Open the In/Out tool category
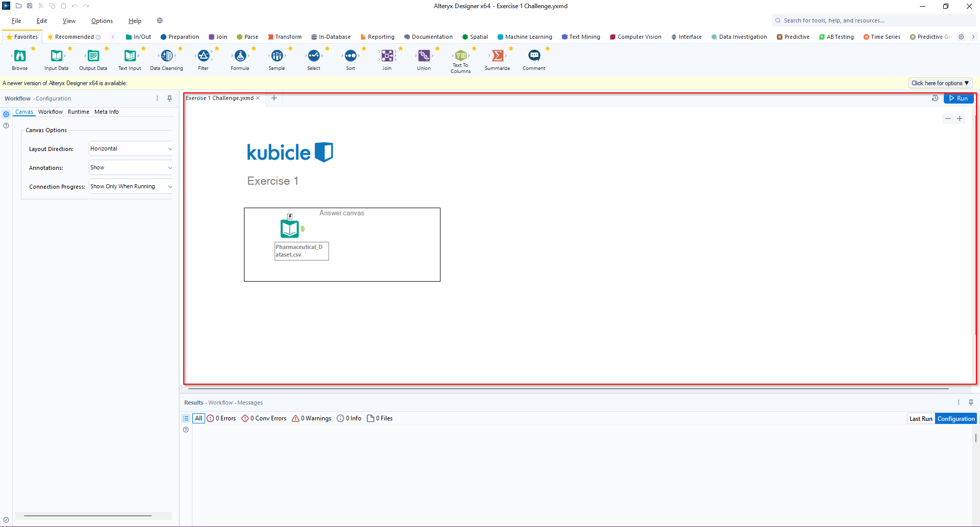Screen dimensions: 980x527 [x=138, y=37]
